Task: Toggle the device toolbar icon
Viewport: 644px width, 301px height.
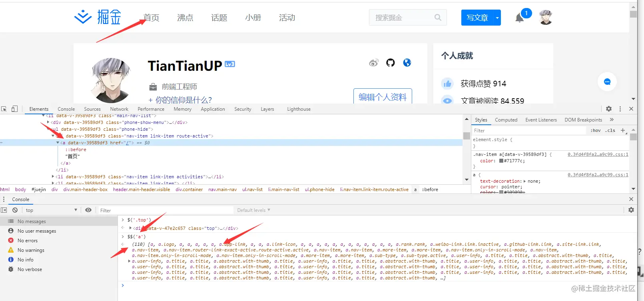Action: pyautogui.click(x=14, y=109)
